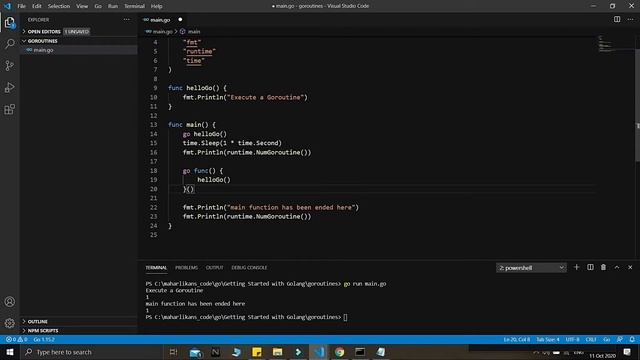The width and height of the screenshot is (640, 360).
Task: Click the terminal prompt input line
Action: point(247,317)
